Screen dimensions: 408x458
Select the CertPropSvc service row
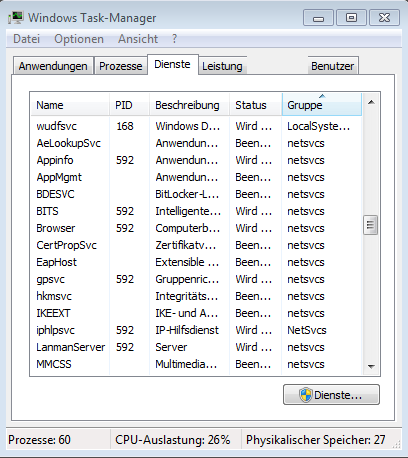196,245
